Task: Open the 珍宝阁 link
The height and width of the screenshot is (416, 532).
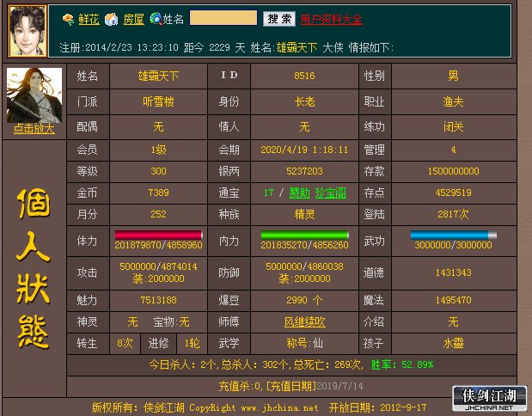Action: 331,193
